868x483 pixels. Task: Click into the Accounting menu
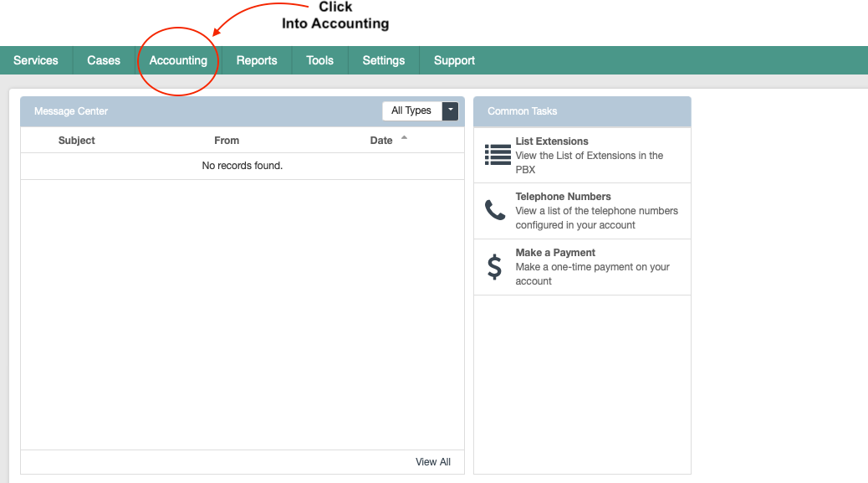178,60
